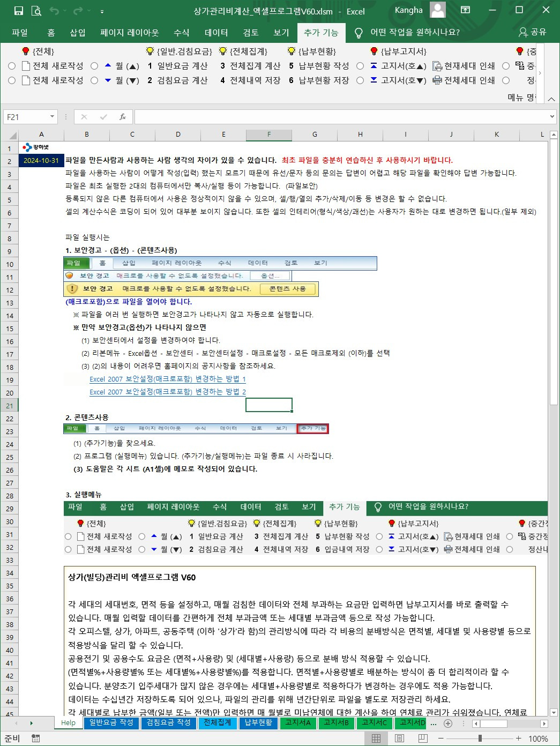Screen dimensions: 560x746
Task: Select radio button before 고지서(호▼) in ribbon
Action: [x=360, y=80]
